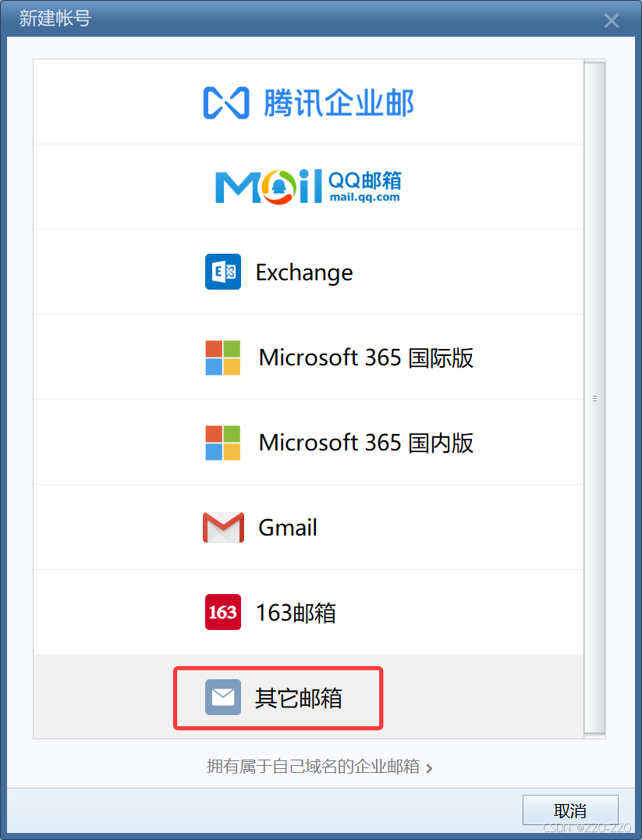Choose Microsoft 365 国际版 label
Viewport: 642px width, 840px height.
tap(367, 358)
